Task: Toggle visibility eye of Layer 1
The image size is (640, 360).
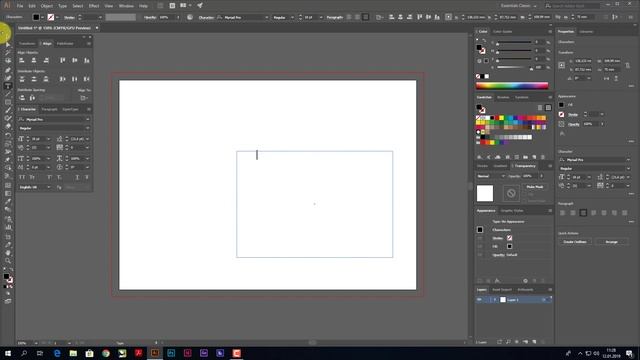Action: pos(480,300)
